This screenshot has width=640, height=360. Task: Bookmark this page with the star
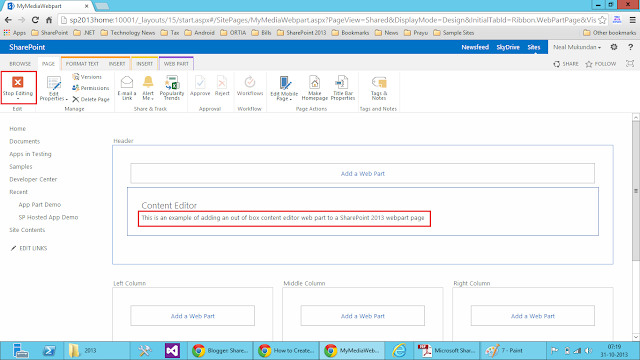pyautogui.click(x=602, y=20)
